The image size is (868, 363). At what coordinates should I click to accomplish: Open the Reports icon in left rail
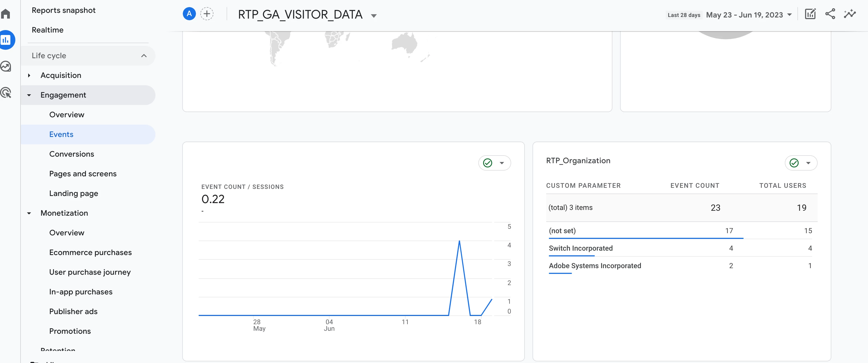pyautogui.click(x=6, y=40)
